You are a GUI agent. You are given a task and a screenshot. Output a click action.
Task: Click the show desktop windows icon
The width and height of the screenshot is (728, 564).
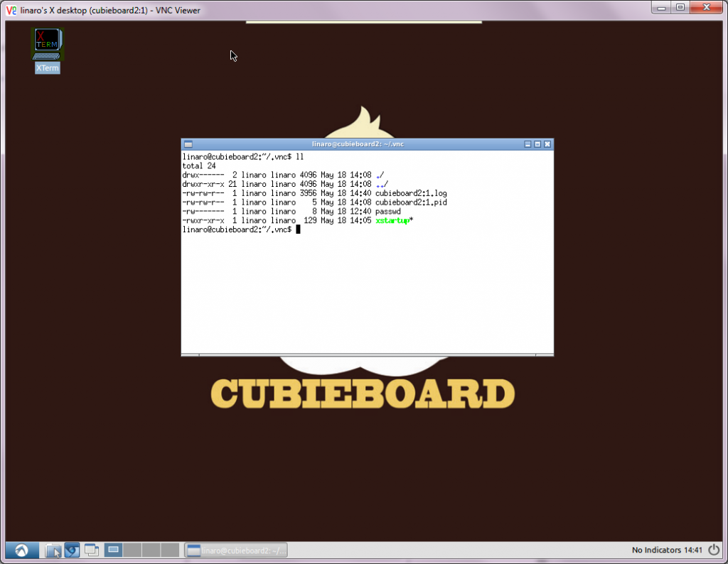(91, 550)
